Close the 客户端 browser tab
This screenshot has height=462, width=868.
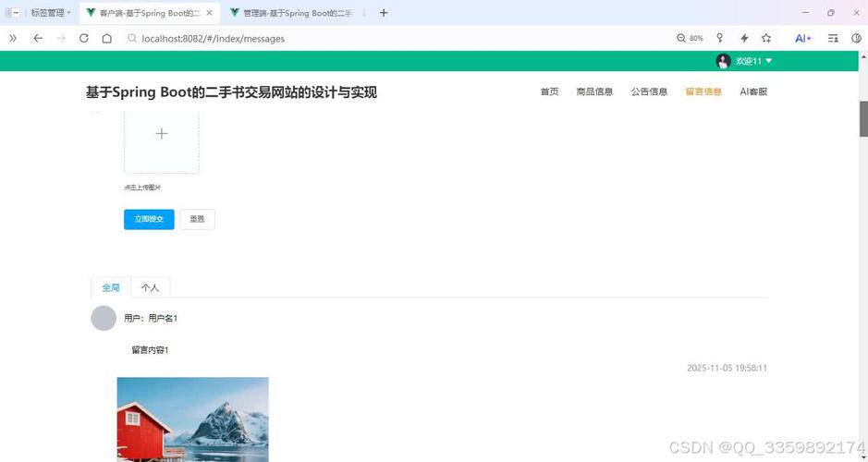click(209, 13)
